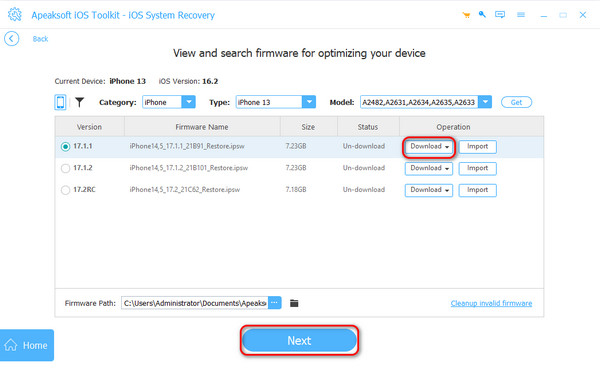This screenshot has height=369, width=600.
Task: Select firmware version 17.2RC radio button
Action: pyautogui.click(x=65, y=190)
